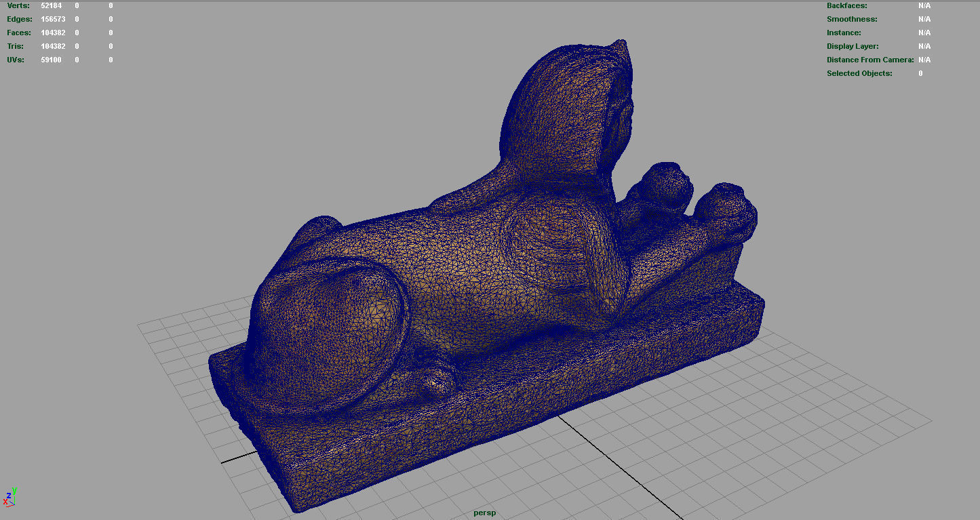Click the sphinx's rear haunch
This screenshot has height=520, width=980.
(x=326, y=332)
